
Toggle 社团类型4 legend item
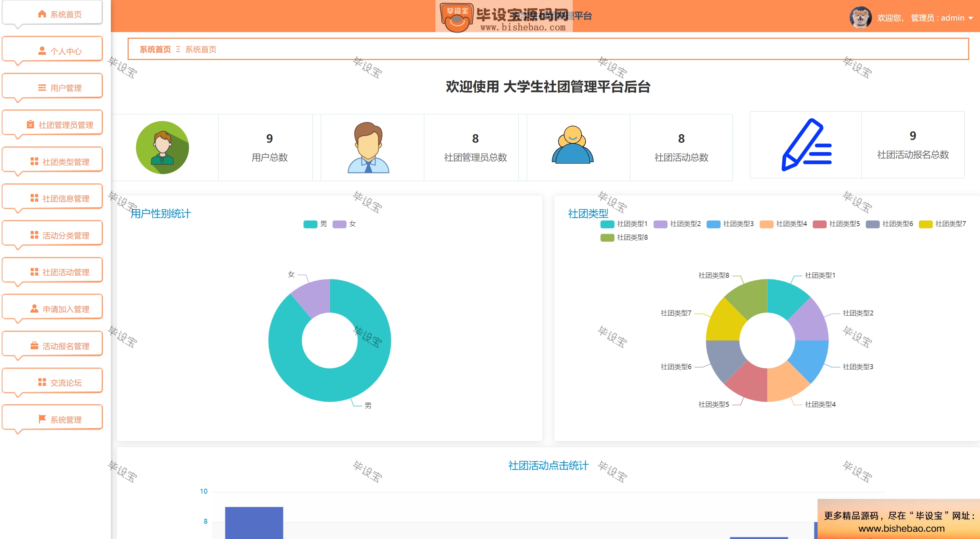point(783,224)
